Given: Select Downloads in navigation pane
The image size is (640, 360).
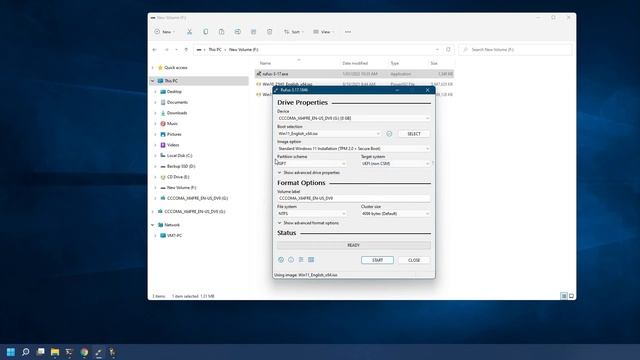Looking at the screenshot, I should [x=177, y=113].
